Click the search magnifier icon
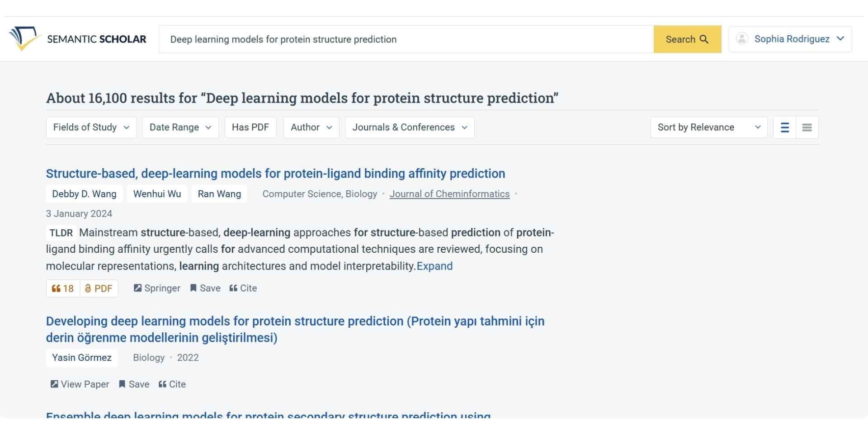 pyautogui.click(x=703, y=39)
